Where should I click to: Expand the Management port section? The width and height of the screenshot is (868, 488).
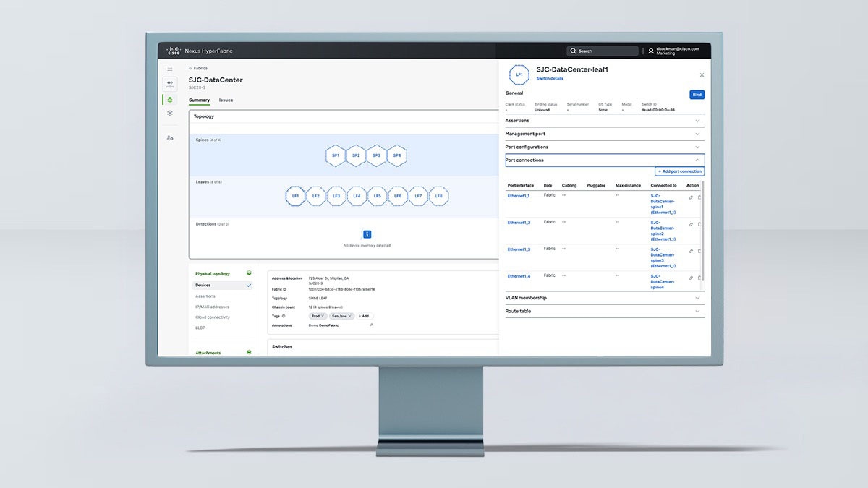604,134
